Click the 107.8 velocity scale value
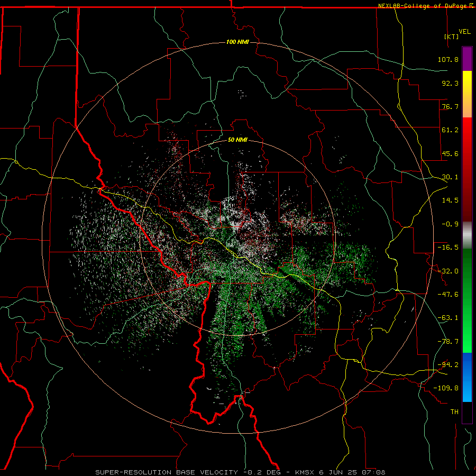476x476 pixels. (x=448, y=59)
